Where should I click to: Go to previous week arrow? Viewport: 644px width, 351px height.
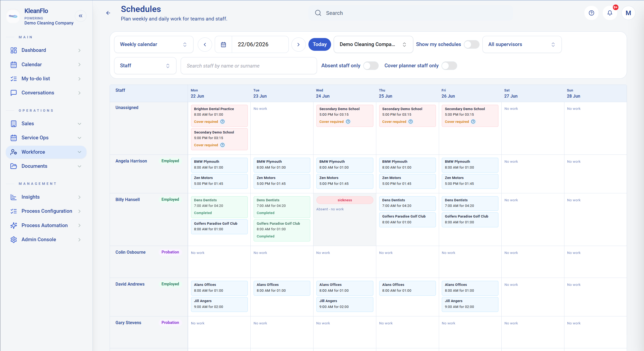click(205, 44)
